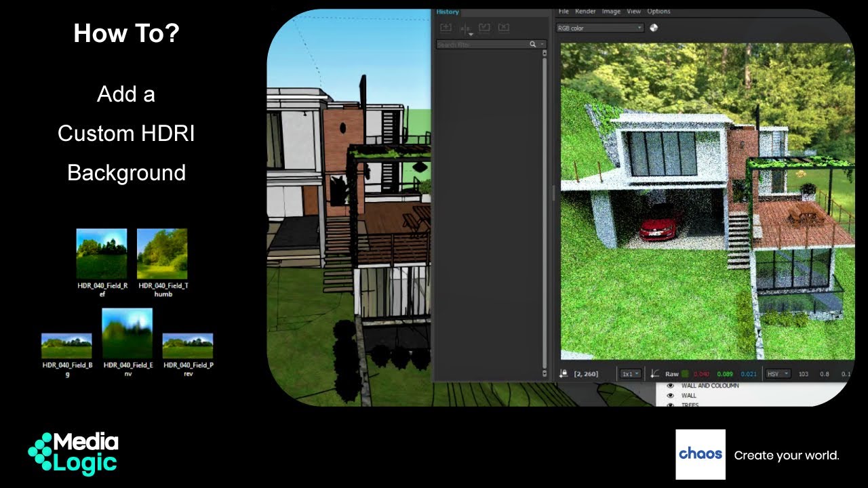The width and height of the screenshot is (868, 488).
Task: Click the chaos logo box
Action: pos(701,454)
